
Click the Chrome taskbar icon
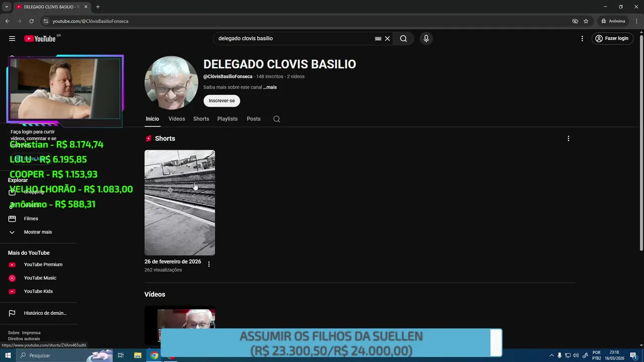pos(154,355)
